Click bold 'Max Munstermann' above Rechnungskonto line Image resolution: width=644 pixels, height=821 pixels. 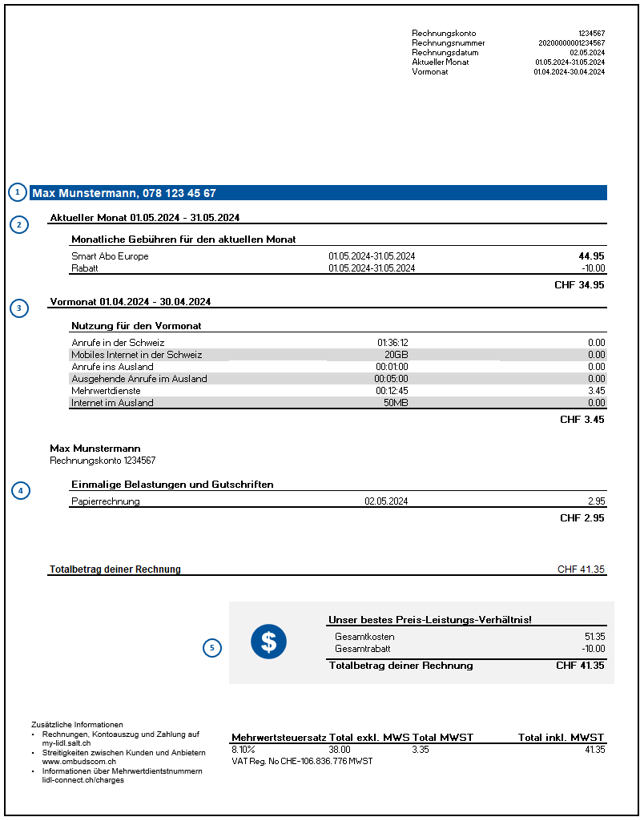(x=95, y=449)
